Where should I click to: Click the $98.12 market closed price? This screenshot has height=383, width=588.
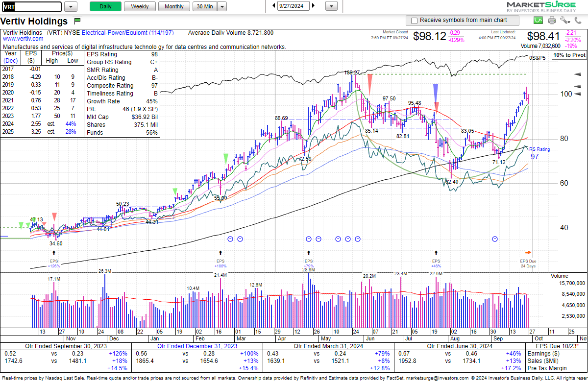tap(430, 37)
